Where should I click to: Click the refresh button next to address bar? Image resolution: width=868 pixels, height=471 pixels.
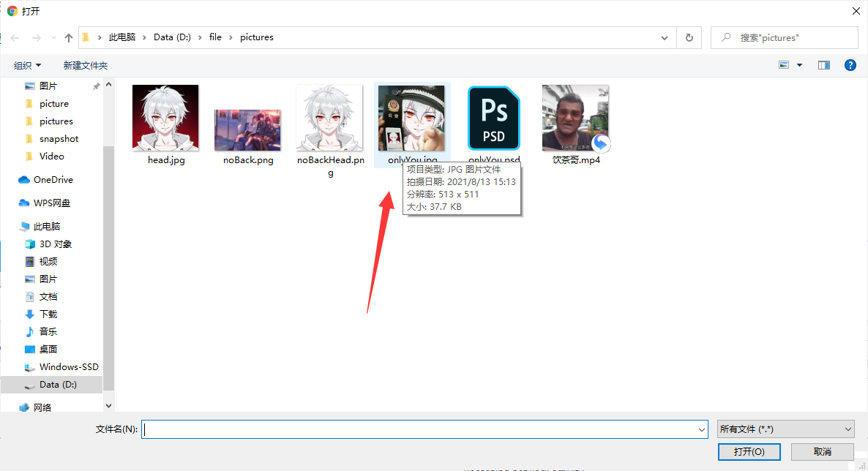(689, 37)
